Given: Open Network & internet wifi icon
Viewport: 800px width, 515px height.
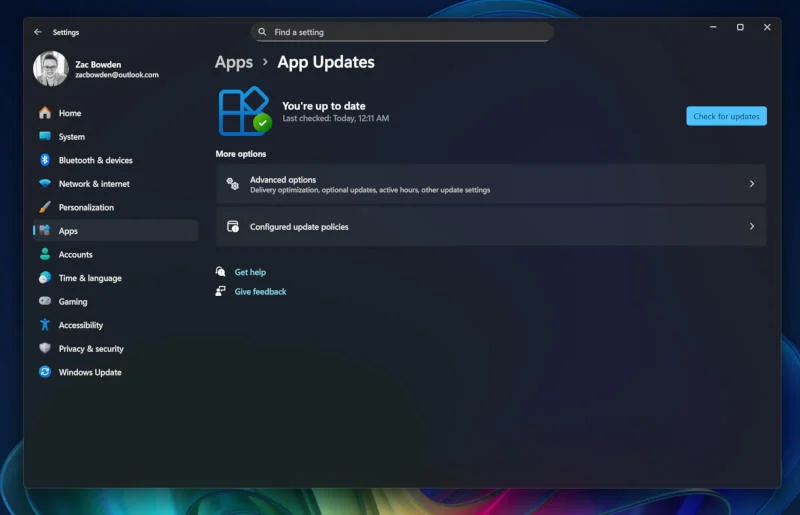Looking at the screenshot, I should [x=45, y=184].
